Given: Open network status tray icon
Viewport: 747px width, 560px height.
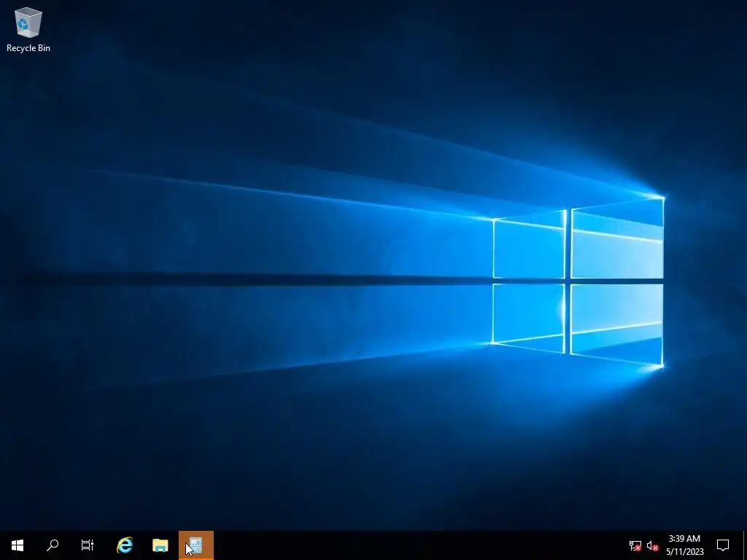Looking at the screenshot, I should click(635, 545).
